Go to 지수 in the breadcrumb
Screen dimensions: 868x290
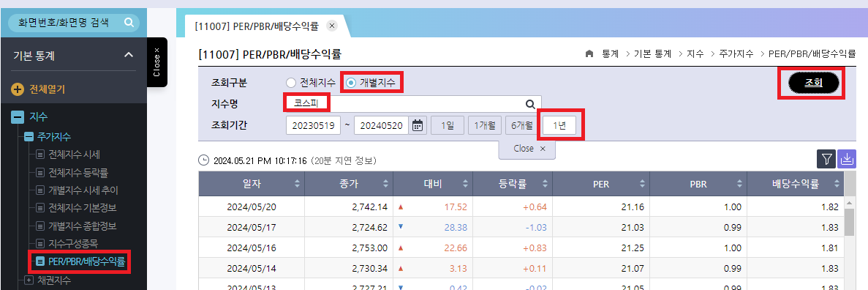[695, 53]
